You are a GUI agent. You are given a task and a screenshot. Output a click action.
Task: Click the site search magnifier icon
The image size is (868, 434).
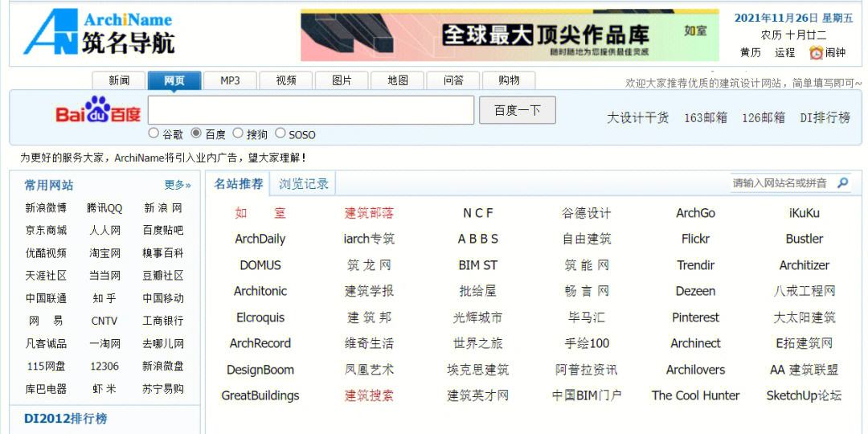point(842,182)
